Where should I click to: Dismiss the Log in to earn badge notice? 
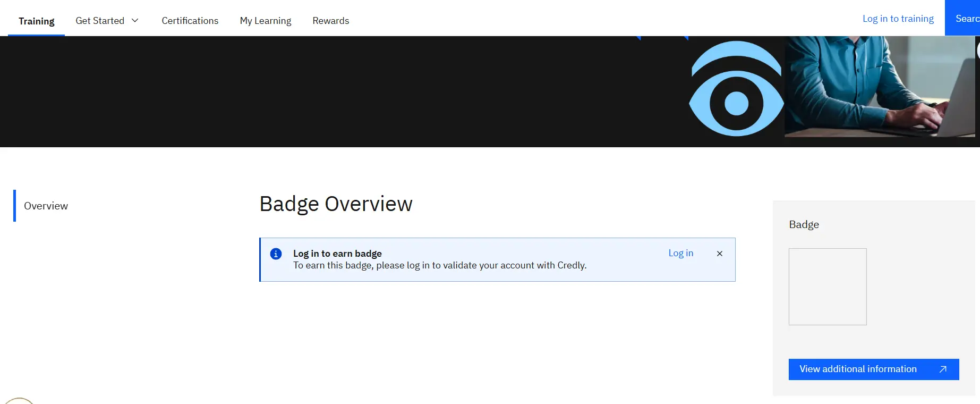click(x=719, y=254)
